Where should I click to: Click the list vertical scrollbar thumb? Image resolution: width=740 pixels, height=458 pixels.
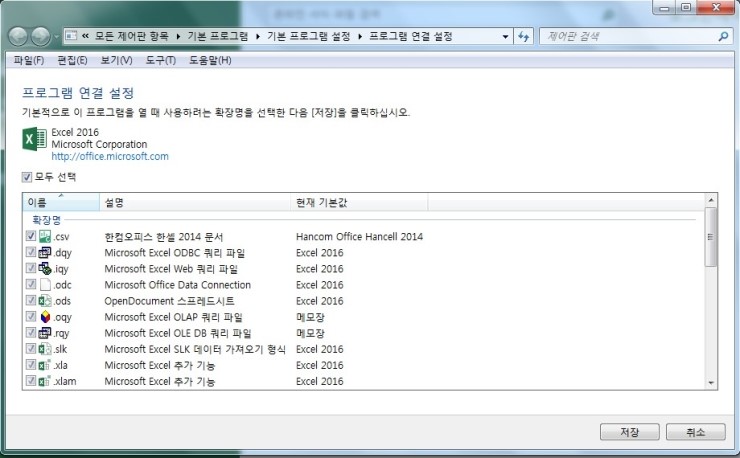711,237
